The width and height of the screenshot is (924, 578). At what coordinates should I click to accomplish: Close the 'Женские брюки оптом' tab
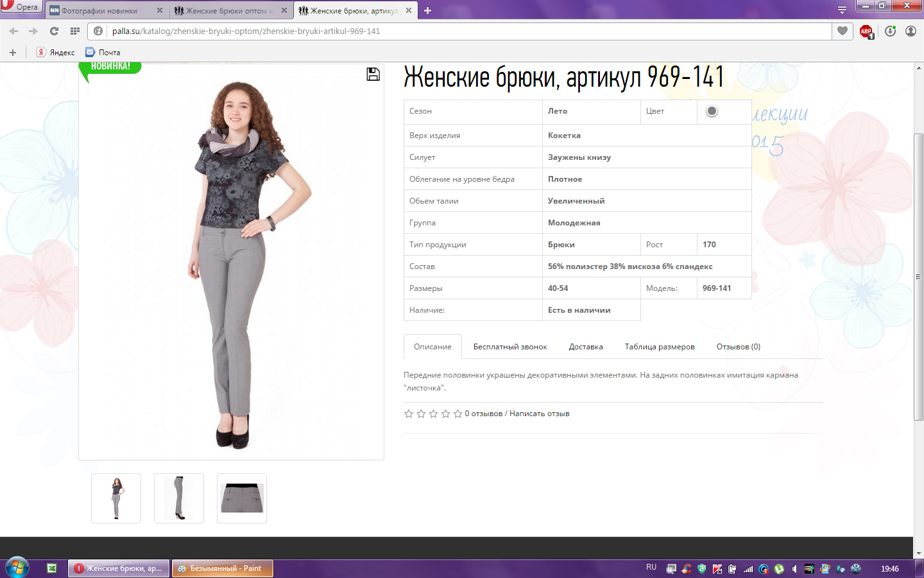point(284,10)
